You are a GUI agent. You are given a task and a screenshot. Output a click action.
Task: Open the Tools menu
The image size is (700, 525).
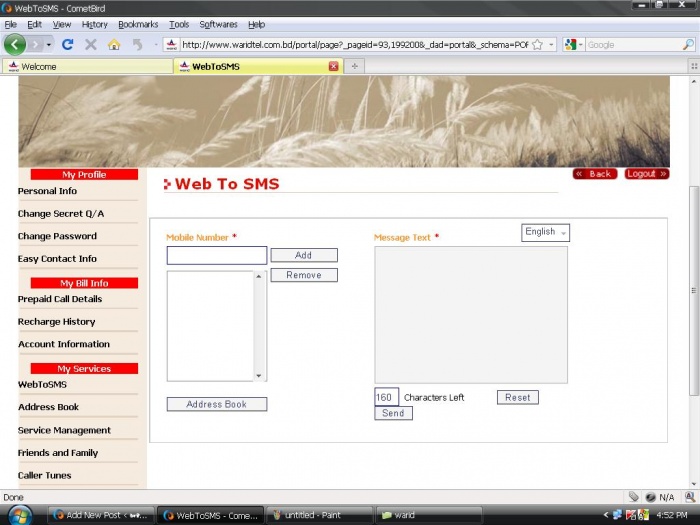179,25
